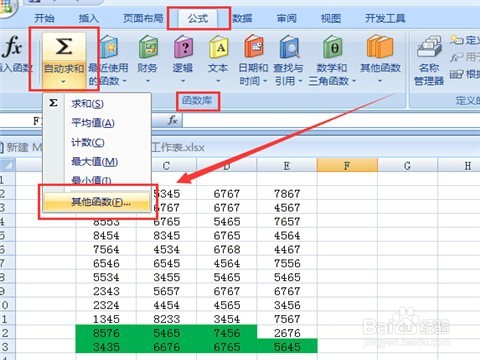Open the Date and Time functions icon
The width and height of the screenshot is (480, 360).
(254, 47)
